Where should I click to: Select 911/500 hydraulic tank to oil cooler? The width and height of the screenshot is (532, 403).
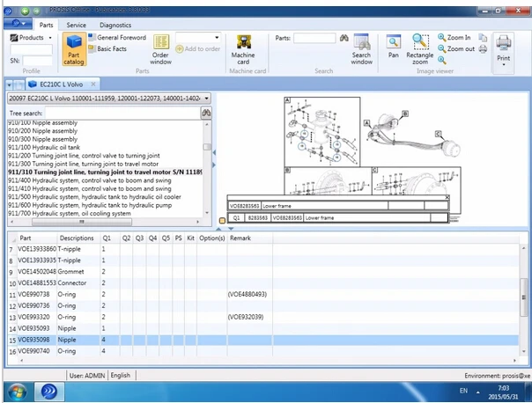pyautogui.click(x=94, y=197)
